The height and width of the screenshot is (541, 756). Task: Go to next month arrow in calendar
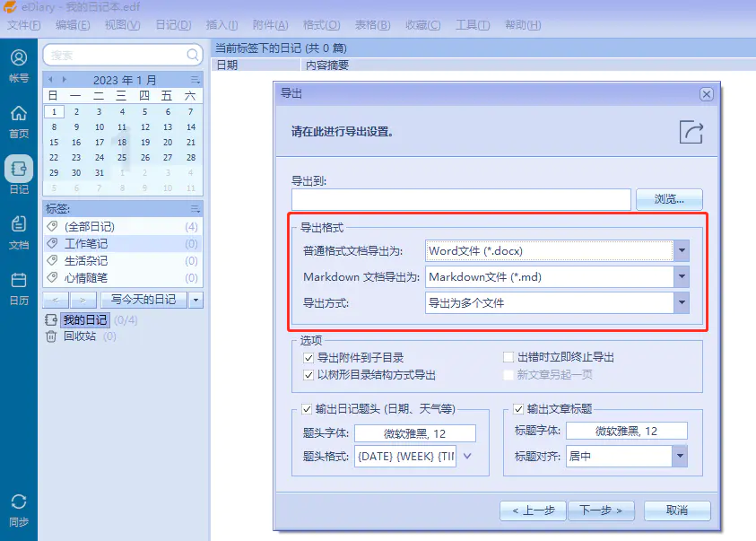[x=65, y=80]
